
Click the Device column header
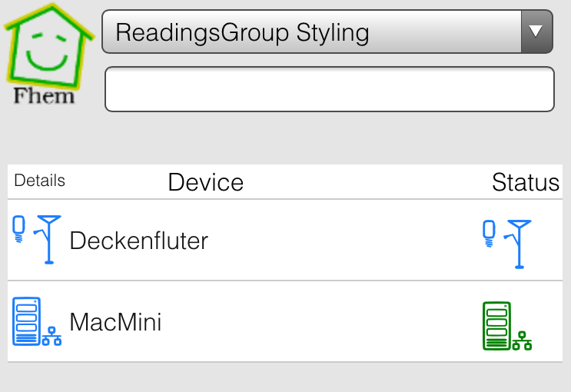pos(205,182)
